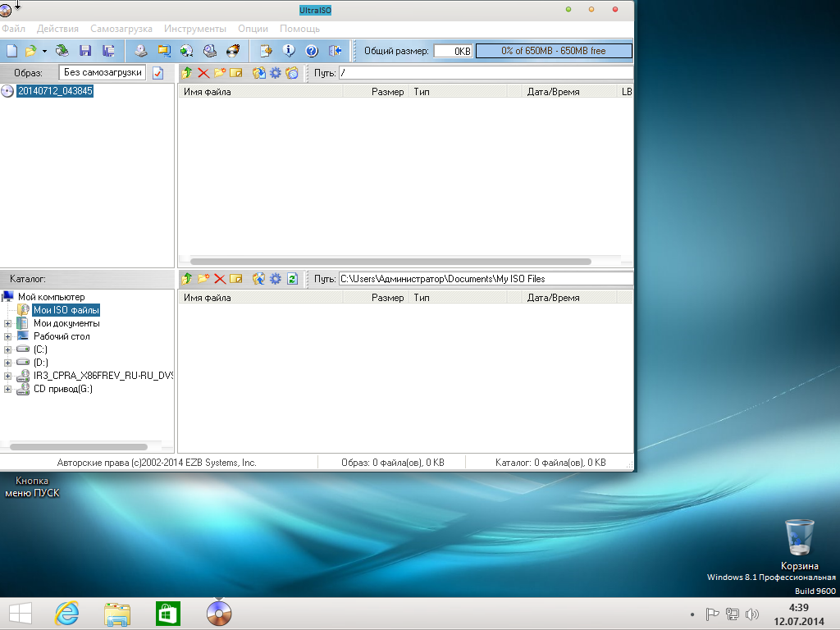
Task: Select Мои ISO файлы in the catalog tree
Action: 66,310
